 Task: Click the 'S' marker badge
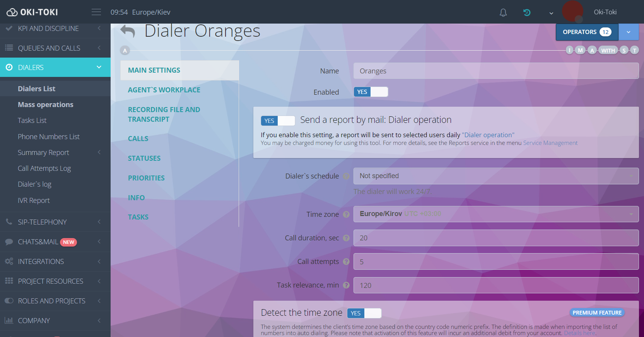(624, 50)
